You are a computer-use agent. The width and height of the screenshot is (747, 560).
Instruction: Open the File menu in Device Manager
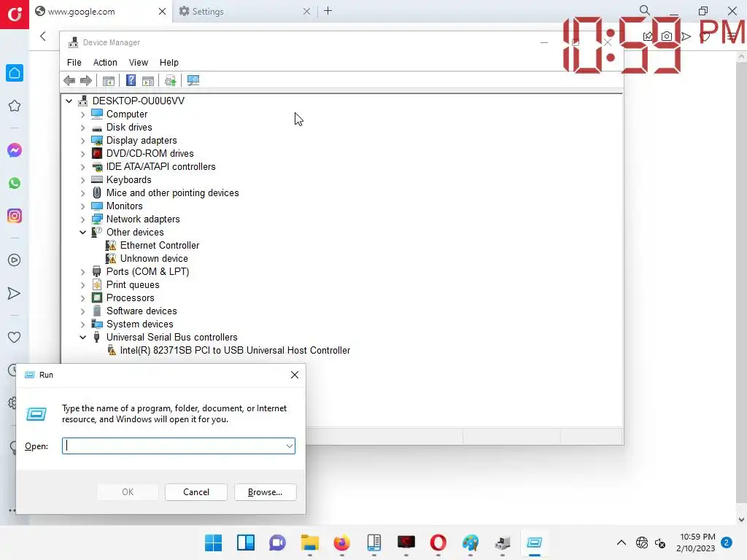[x=74, y=63]
